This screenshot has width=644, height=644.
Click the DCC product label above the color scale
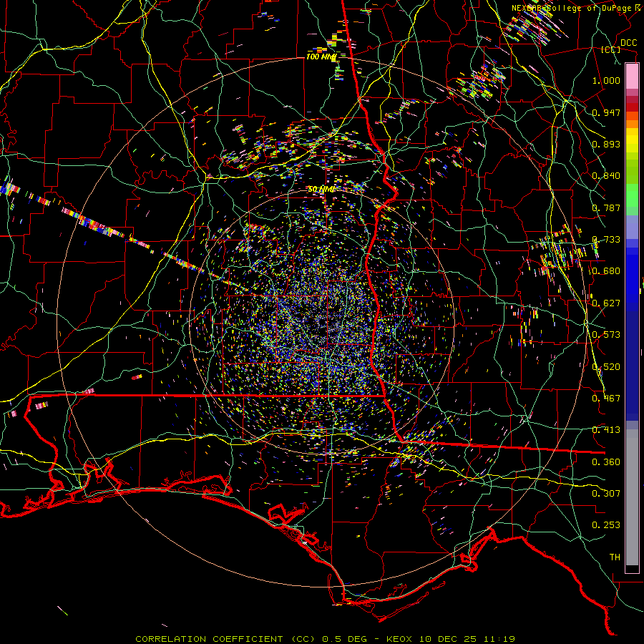coord(628,43)
